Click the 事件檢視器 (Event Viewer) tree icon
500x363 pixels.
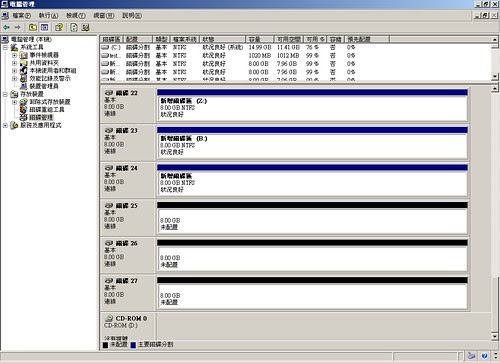pyautogui.click(x=23, y=55)
